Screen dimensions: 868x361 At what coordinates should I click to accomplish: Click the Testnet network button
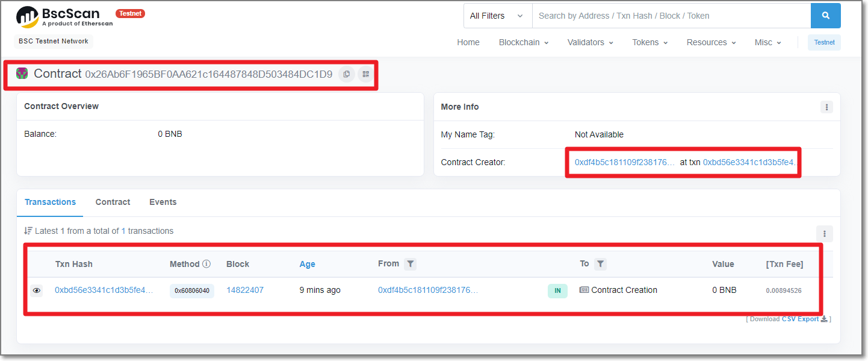tap(824, 42)
